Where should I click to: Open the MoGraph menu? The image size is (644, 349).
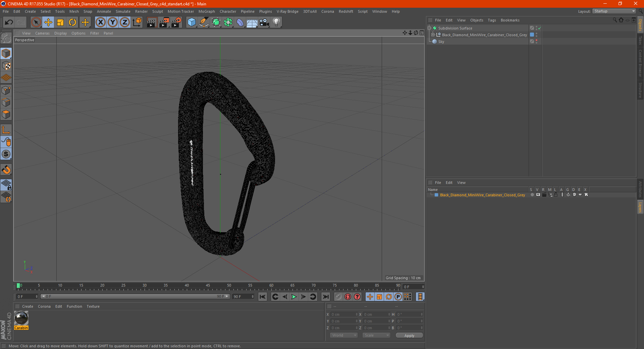click(207, 11)
